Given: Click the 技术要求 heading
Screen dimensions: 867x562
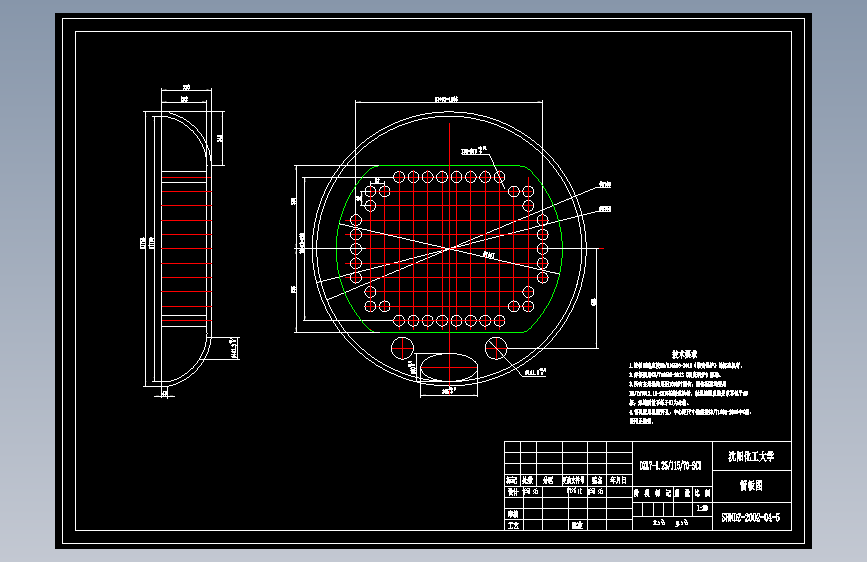Looking at the screenshot, I should [685, 354].
